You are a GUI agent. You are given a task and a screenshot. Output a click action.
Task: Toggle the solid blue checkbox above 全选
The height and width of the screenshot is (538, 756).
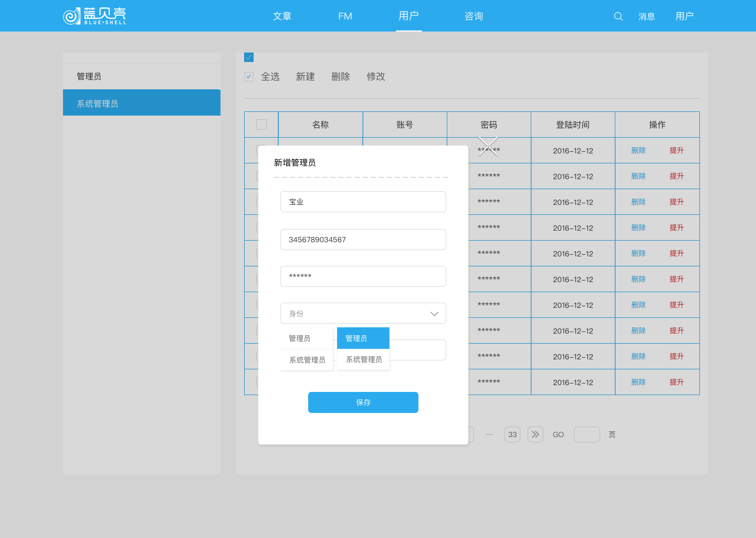249,57
